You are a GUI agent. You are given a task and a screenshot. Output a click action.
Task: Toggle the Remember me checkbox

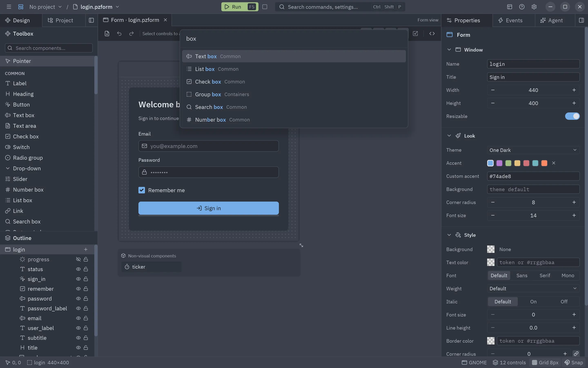tap(142, 190)
